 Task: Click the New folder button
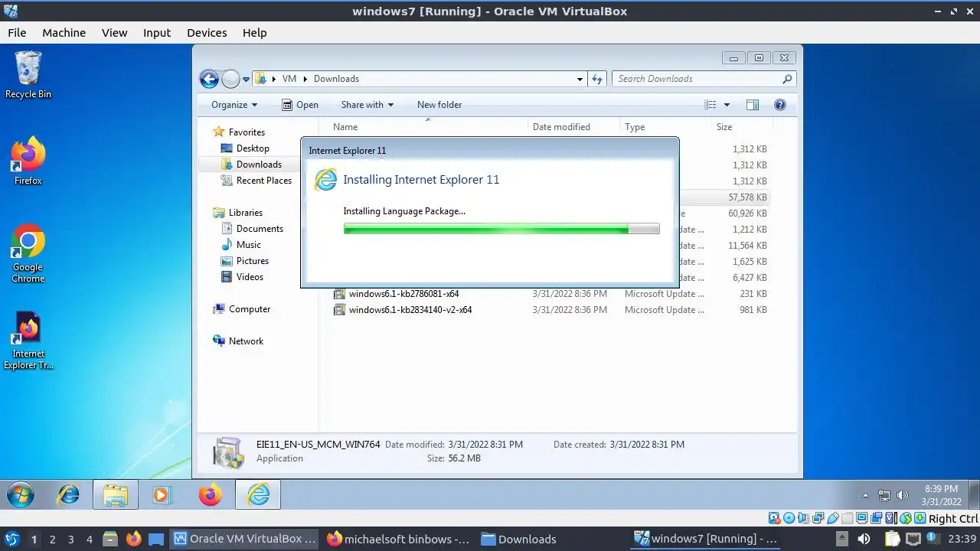[x=439, y=105]
